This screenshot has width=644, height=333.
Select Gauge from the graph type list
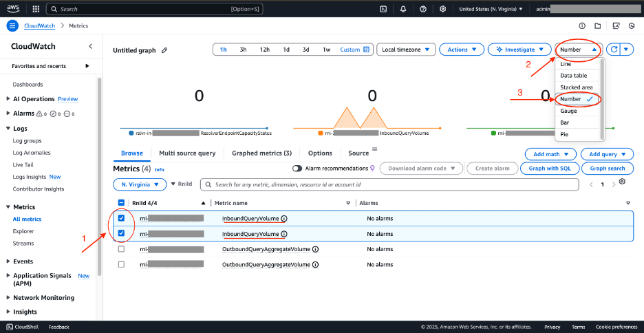[x=577, y=111]
